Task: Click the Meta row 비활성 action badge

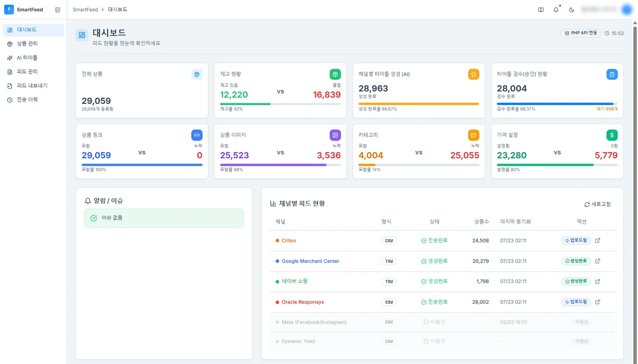Action: 581,322
